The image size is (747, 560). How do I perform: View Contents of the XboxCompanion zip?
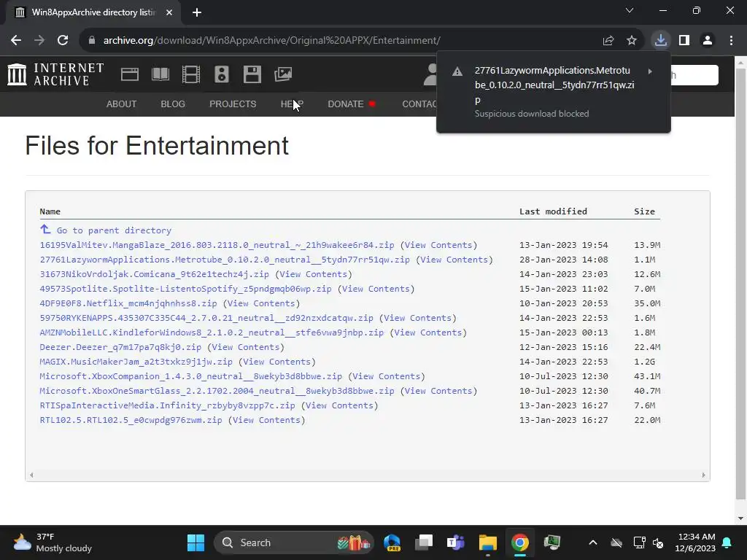[x=387, y=376]
